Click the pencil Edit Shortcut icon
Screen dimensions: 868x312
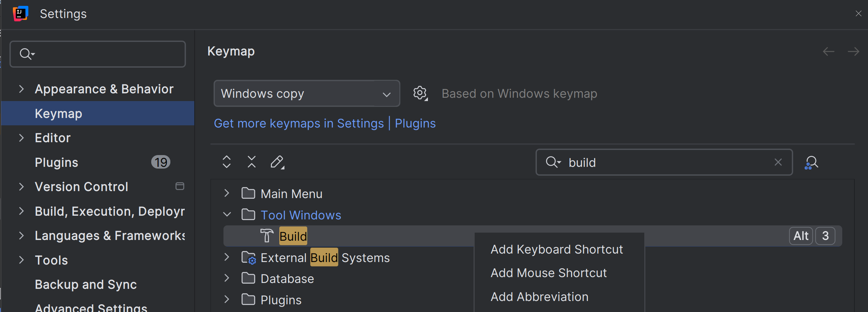click(x=277, y=162)
